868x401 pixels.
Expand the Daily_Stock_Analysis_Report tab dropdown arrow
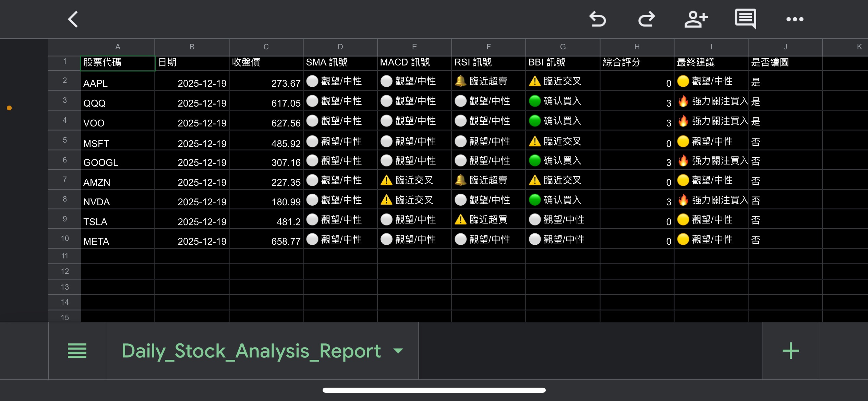point(398,351)
